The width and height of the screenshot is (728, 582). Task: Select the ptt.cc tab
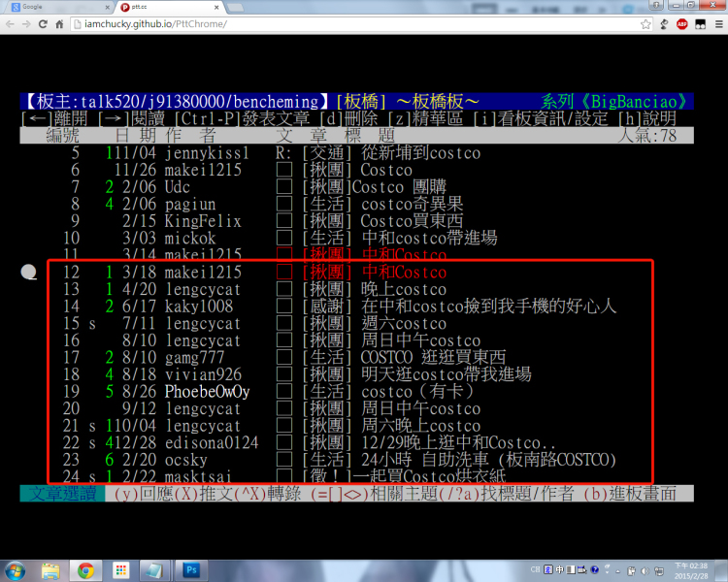[170, 7]
